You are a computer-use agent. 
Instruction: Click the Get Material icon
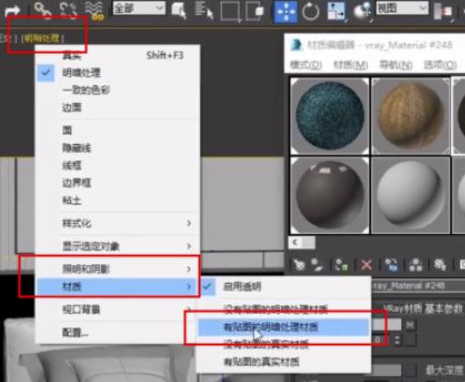coord(299,265)
